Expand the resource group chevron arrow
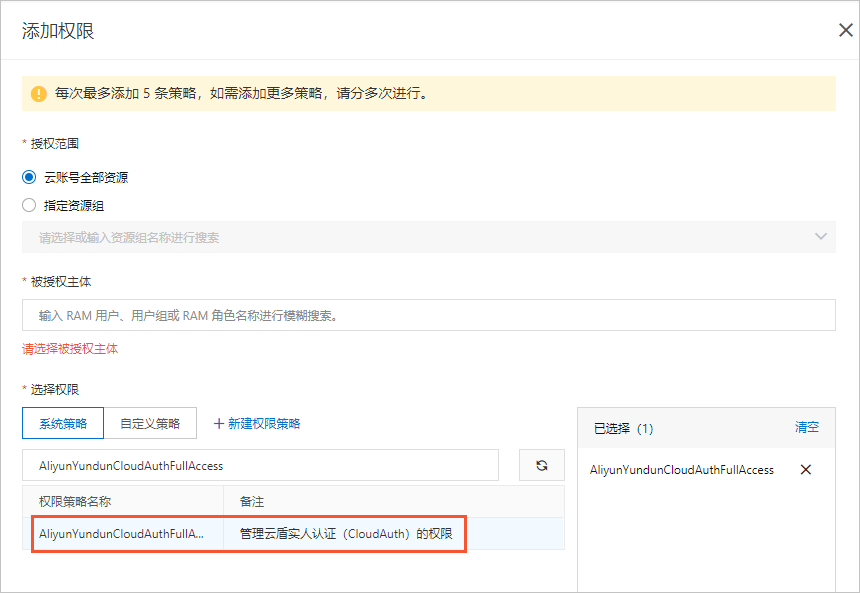The width and height of the screenshot is (860, 593). 821,236
